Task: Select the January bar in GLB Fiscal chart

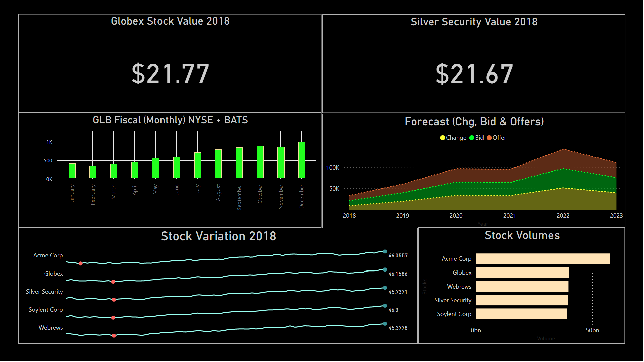Action: [x=72, y=171]
